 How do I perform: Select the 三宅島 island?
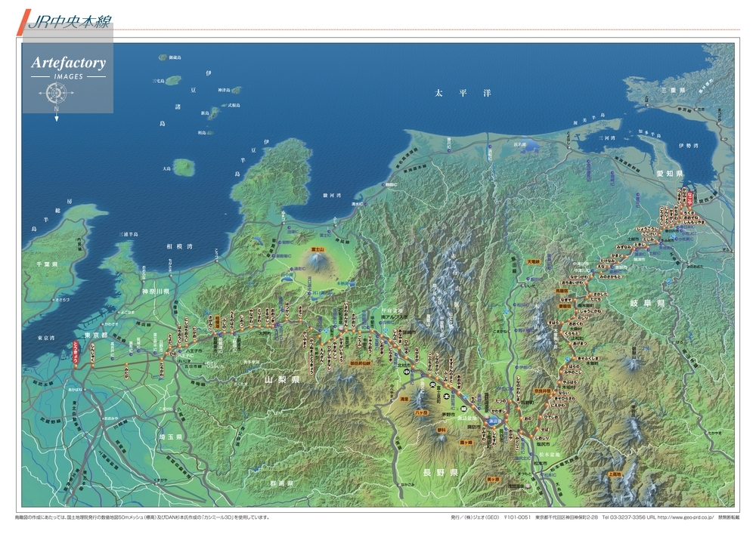pos(173,79)
